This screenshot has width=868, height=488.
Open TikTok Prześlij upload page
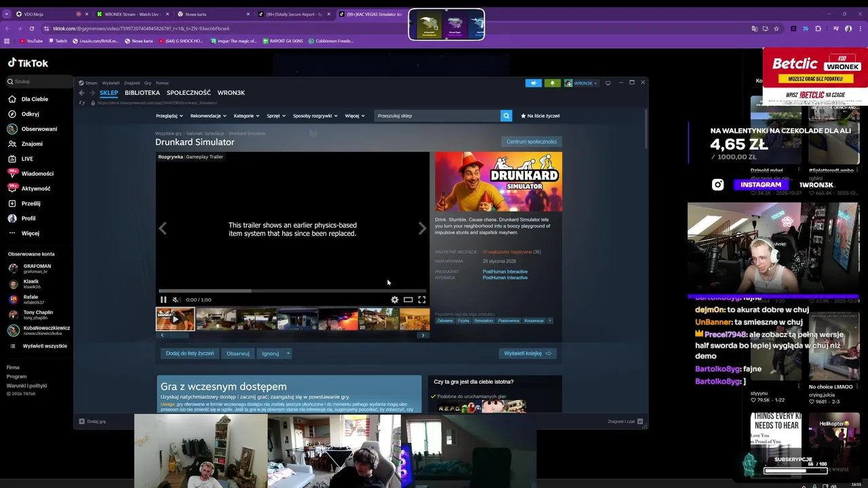pyautogui.click(x=24, y=203)
